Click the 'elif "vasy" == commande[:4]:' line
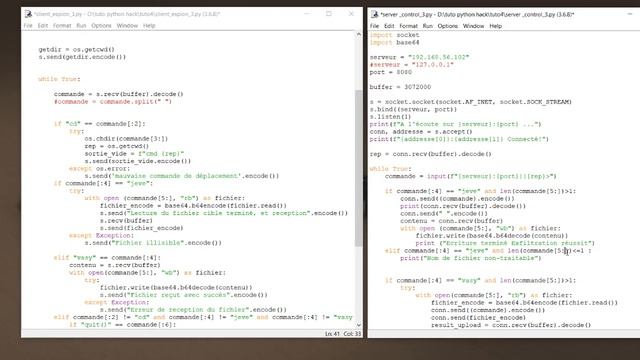Viewport: 640px width, 360px height. pos(107,258)
